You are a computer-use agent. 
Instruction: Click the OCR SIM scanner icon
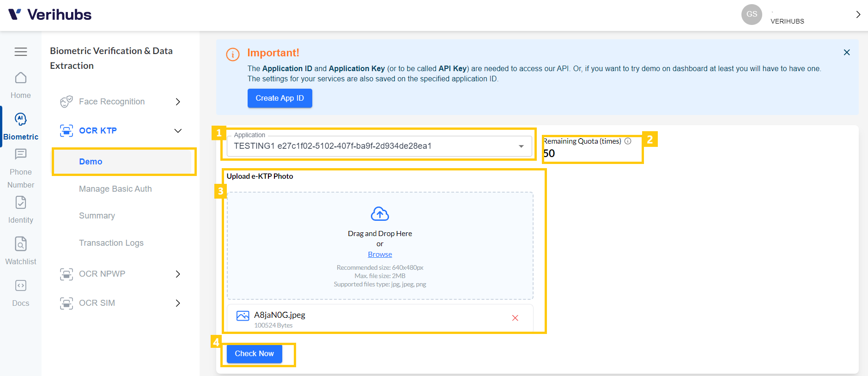(x=67, y=303)
